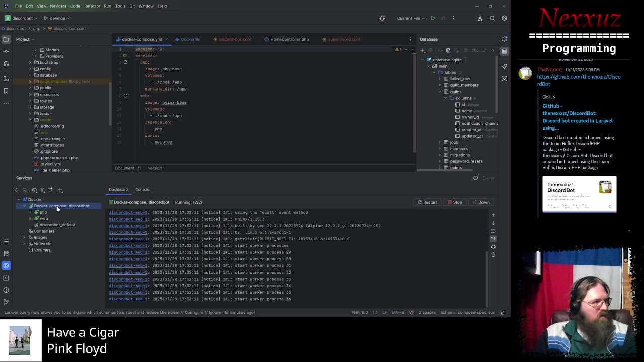Toggle Open in New Tab in Services

(50, 190)
